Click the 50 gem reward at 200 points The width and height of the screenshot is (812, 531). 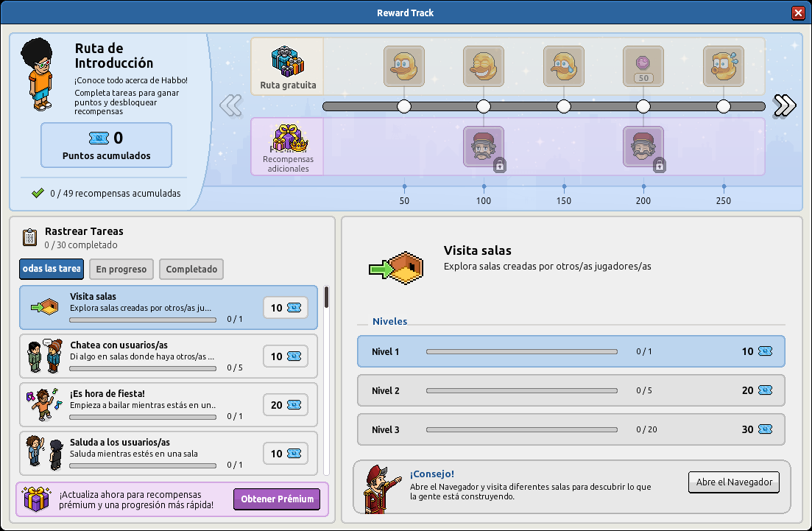pyautogui.click(x=643, y=66)
